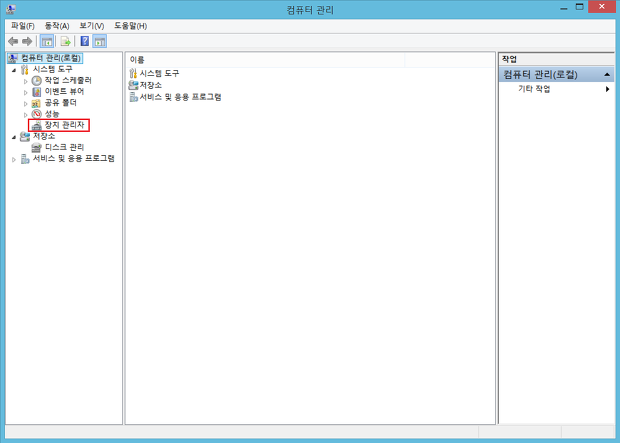Viewport: 620px width, 443px height.
Task: Expand the 공유 폴더 node
Action: pyautogui.click(x=26, y=104)
